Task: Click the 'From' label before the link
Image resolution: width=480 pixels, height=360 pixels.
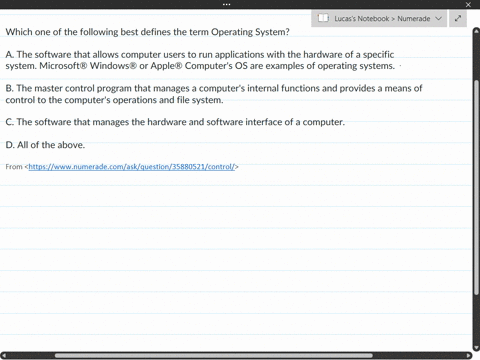Action: point(14,167)
